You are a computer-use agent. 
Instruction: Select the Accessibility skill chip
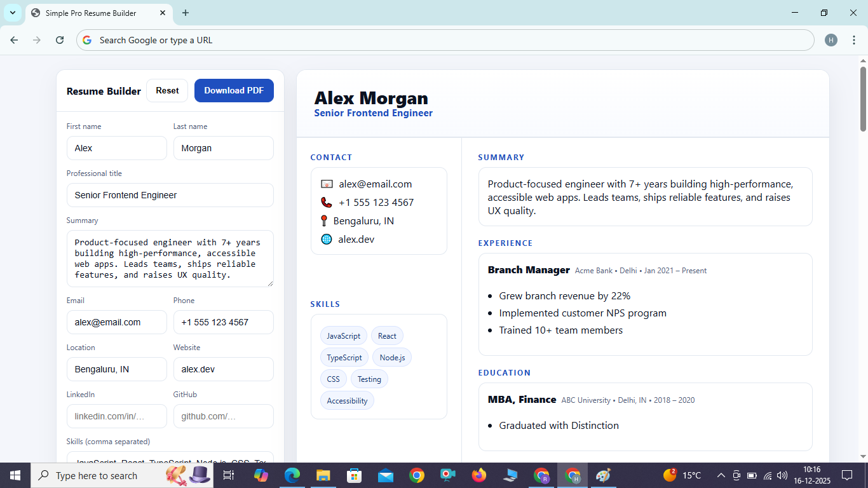(x=347, y=400)
